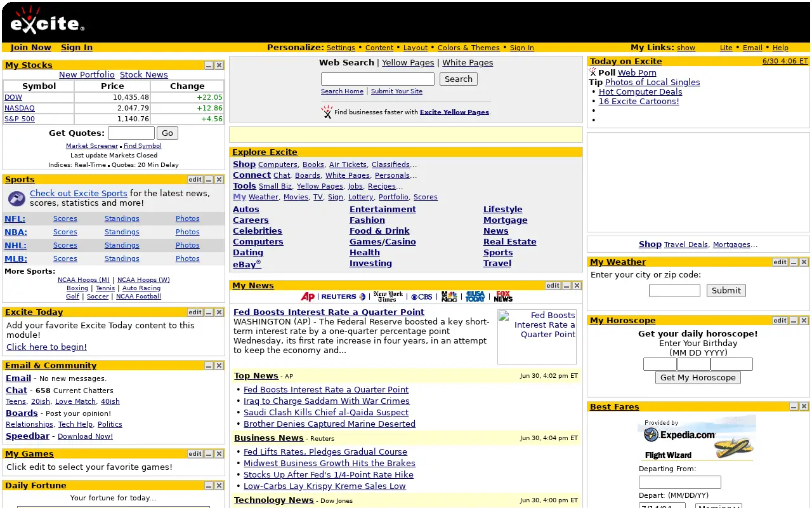Click the Search button for Web Search
The image size is (812, 508).
coord(459,79)
